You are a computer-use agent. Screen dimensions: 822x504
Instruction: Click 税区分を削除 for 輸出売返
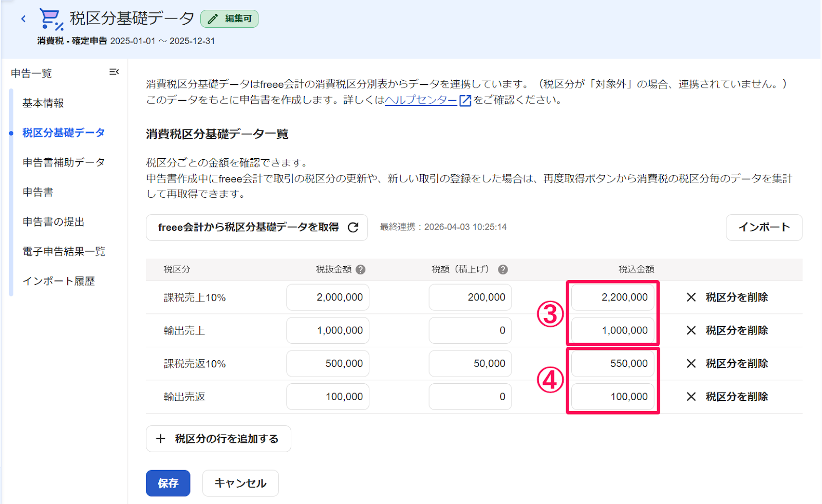[737, 397]
